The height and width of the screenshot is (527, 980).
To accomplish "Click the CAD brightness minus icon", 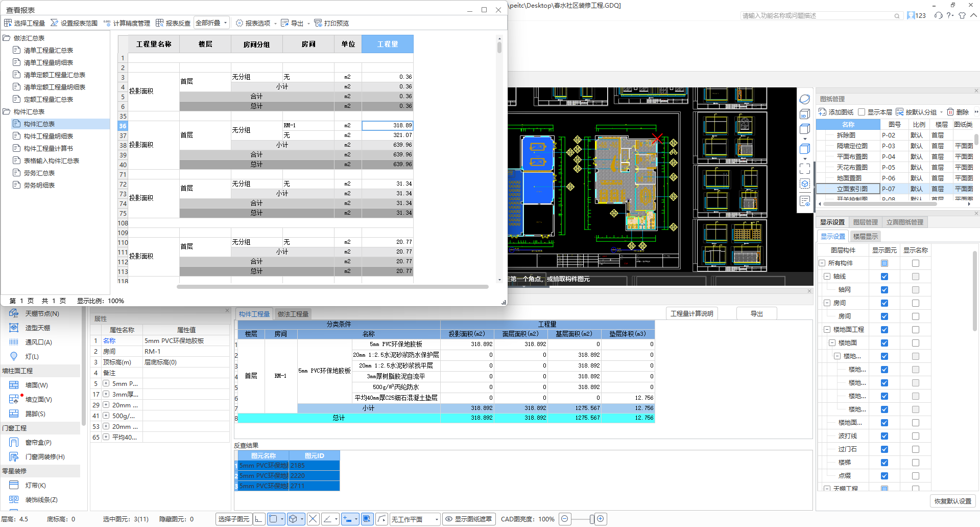I will tap(565, 519).
